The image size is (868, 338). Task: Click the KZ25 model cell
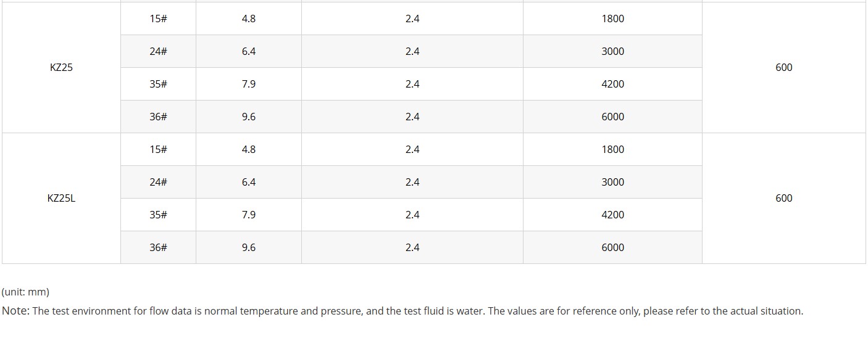click(61, 67)
